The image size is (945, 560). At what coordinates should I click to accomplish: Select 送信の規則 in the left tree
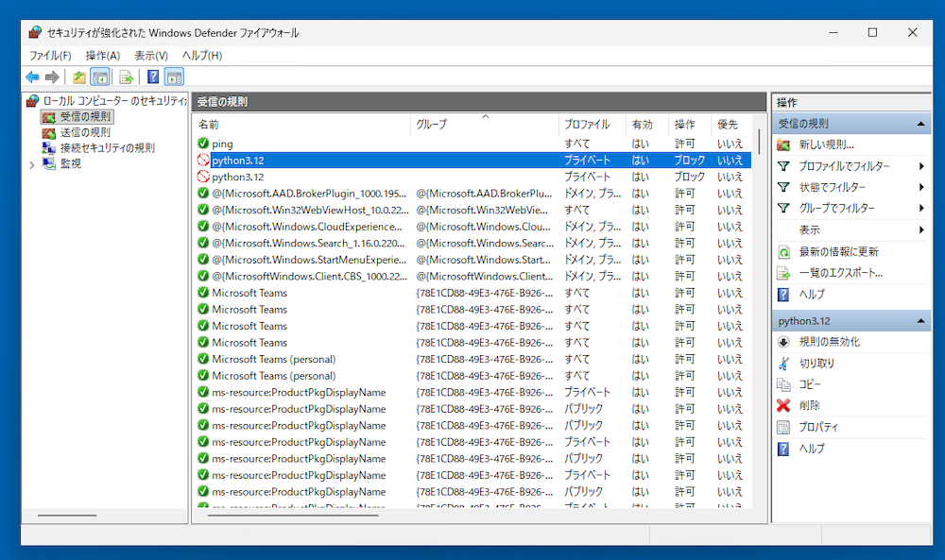coord(84,132)
